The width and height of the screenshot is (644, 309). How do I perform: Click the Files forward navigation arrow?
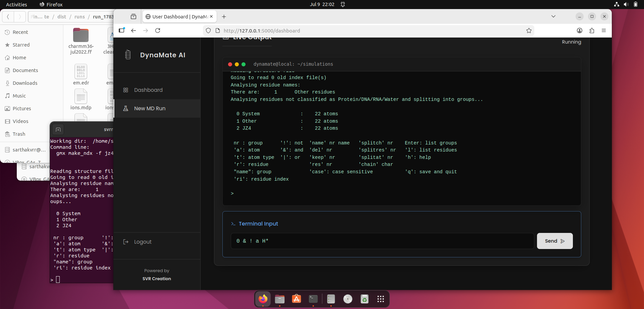pos(20,16)
